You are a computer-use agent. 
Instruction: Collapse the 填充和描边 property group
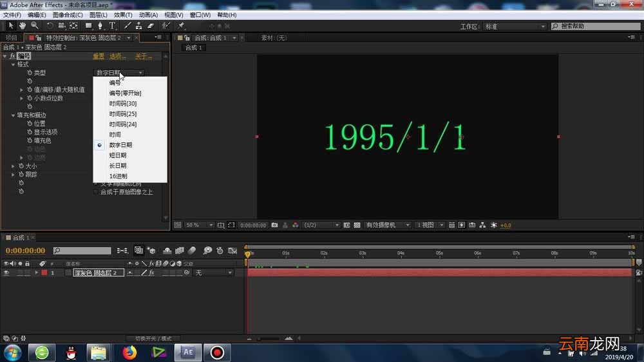[13, 115]
